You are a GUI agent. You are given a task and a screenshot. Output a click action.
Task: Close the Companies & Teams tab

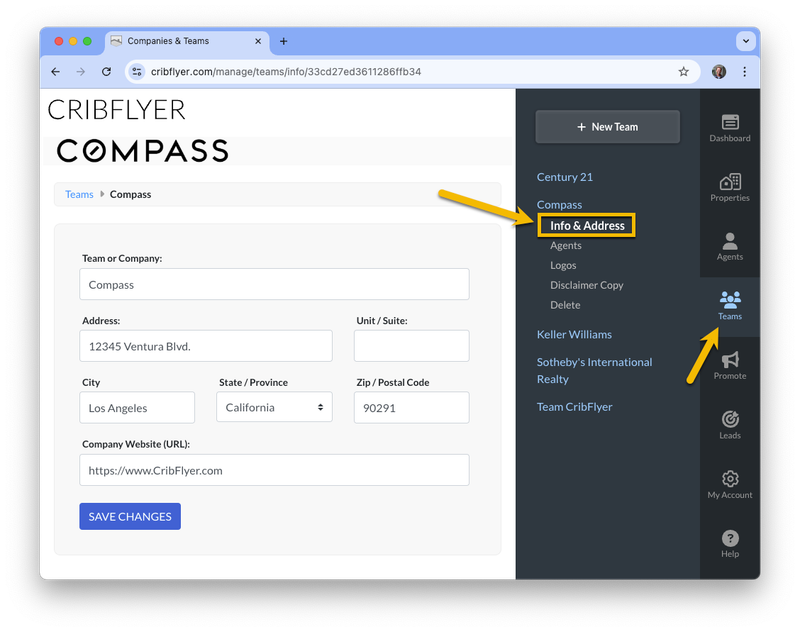[258, 41]
